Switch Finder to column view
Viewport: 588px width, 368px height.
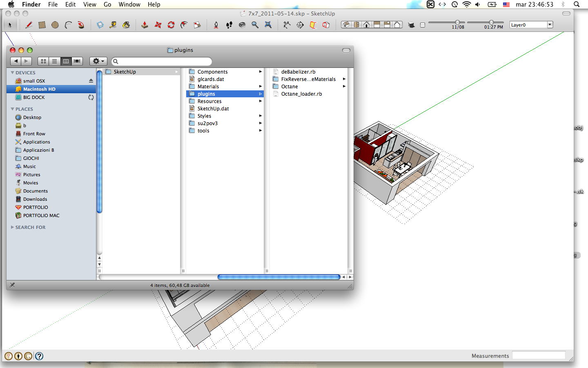pyautogui.click(x=66, y=61)
